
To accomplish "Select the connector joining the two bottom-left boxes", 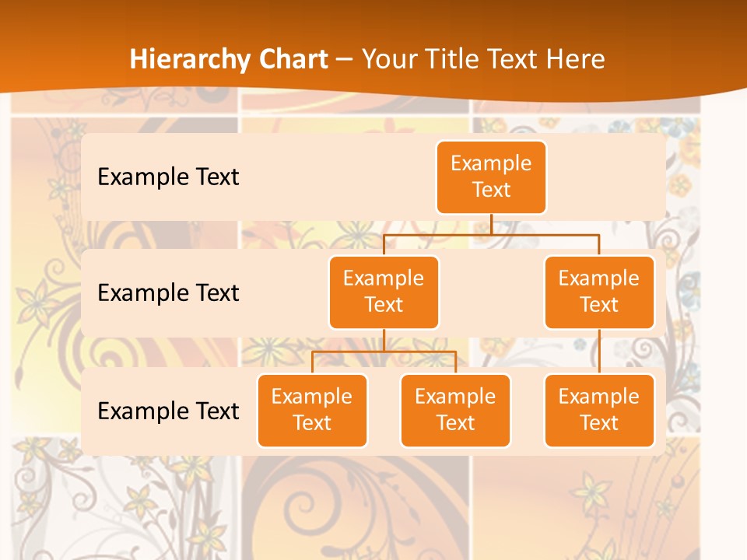I will tap(384, 352).
